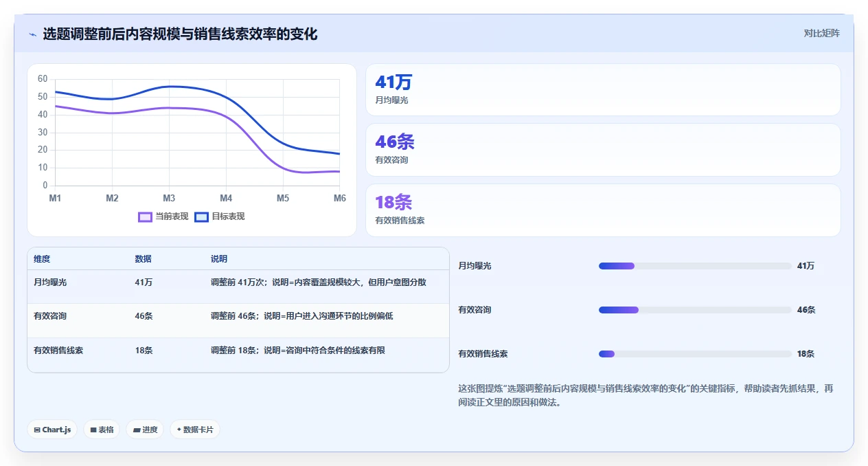Click the M6 axis label on chart
The height and width of the screenshot is (466, 868).
[x=340, y=198]
